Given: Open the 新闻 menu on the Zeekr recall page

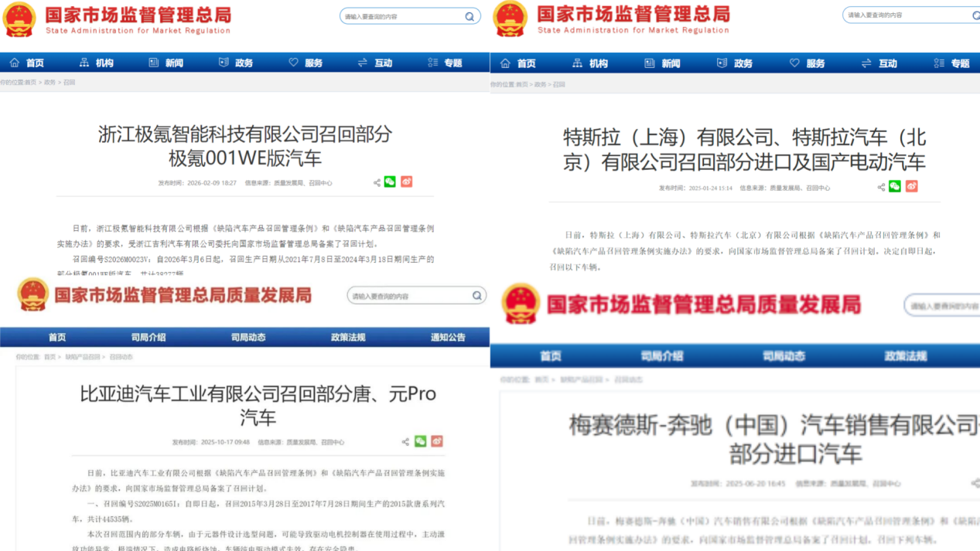Looking at the screenshot, I should click(x=166, y=63).
